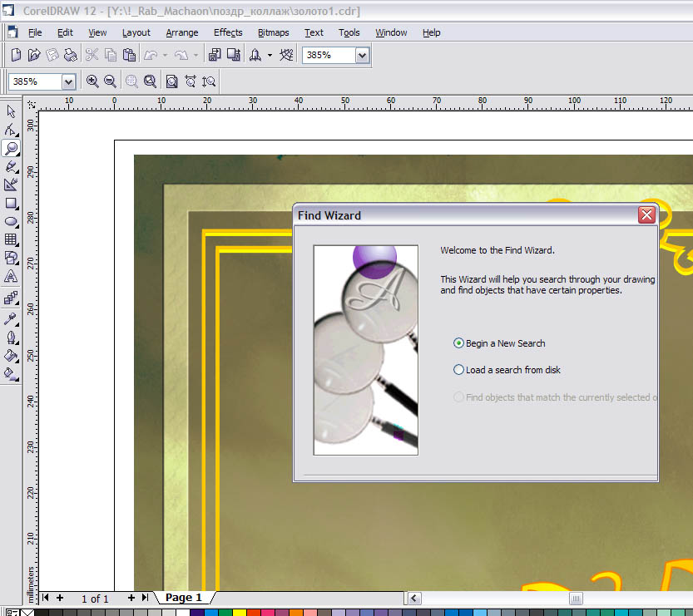The image size is (693, 616).
Task: Open the Help menu
Action: pos(431,32)
